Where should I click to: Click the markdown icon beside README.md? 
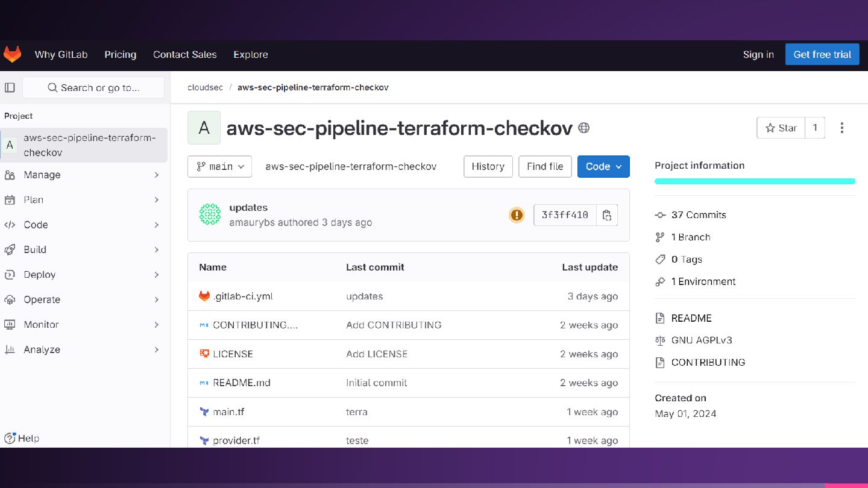pos(204,383)
